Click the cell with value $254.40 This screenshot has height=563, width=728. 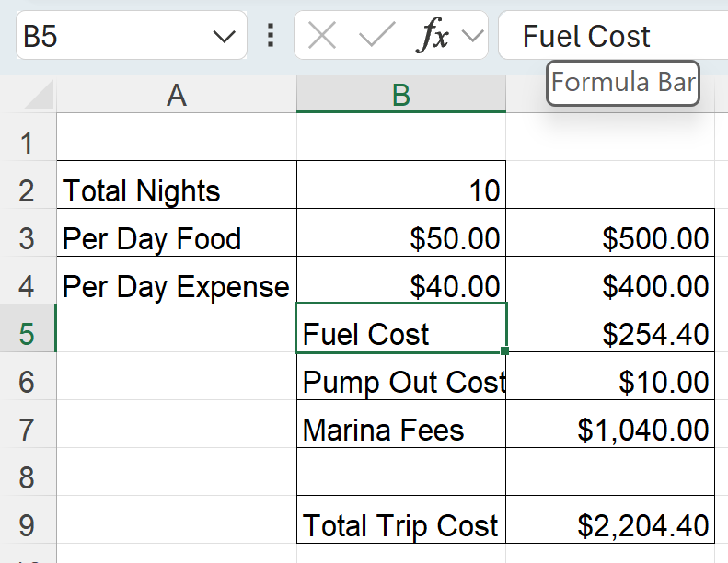pyautogui.click(x=610, y=334)
